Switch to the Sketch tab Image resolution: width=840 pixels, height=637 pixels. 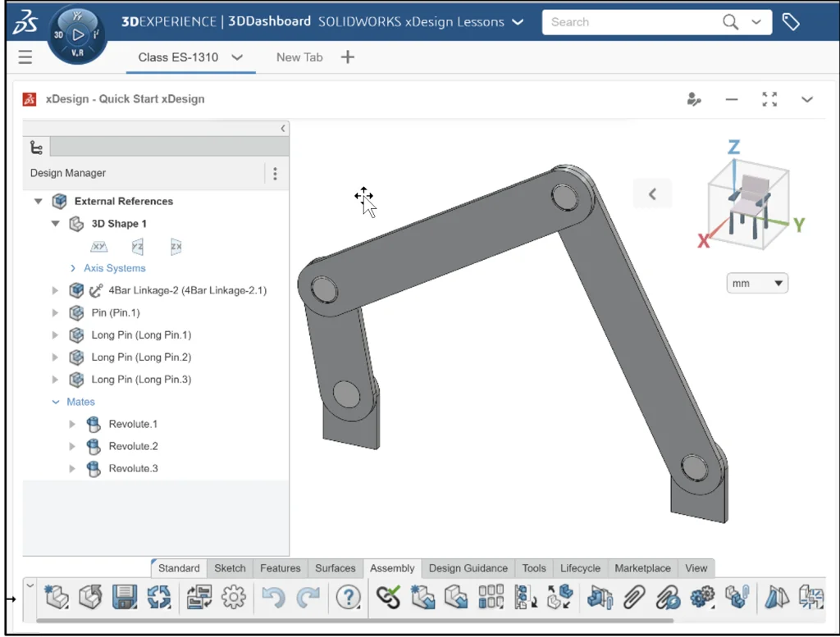tap(230, 567)
